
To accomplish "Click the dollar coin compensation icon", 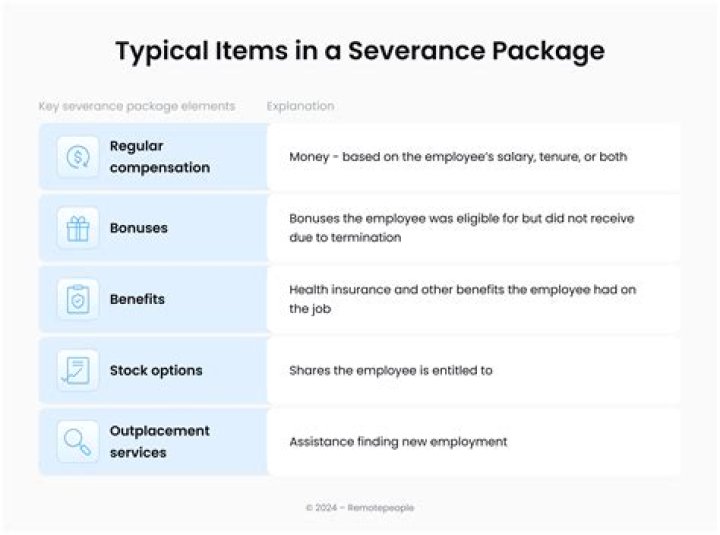I will [x=78, y=157].
